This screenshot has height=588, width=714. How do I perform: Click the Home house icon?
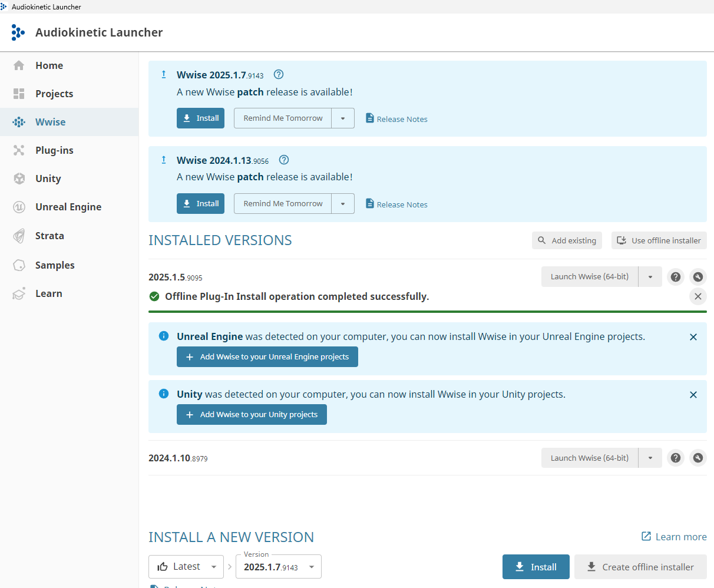tap(19, 65)
